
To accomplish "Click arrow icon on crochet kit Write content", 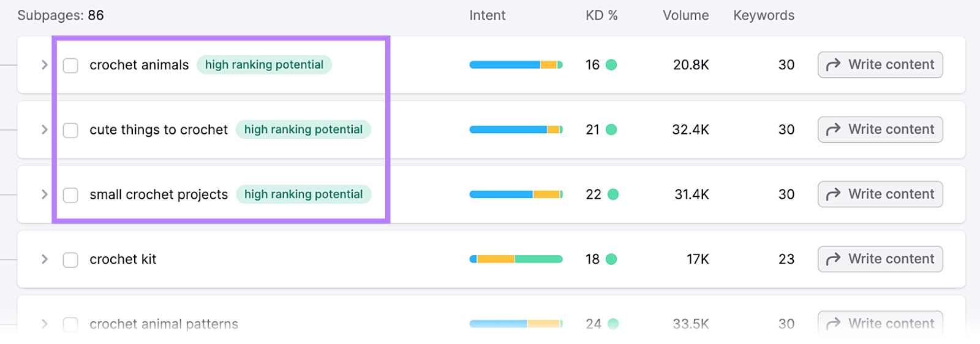I will point(833,259).
